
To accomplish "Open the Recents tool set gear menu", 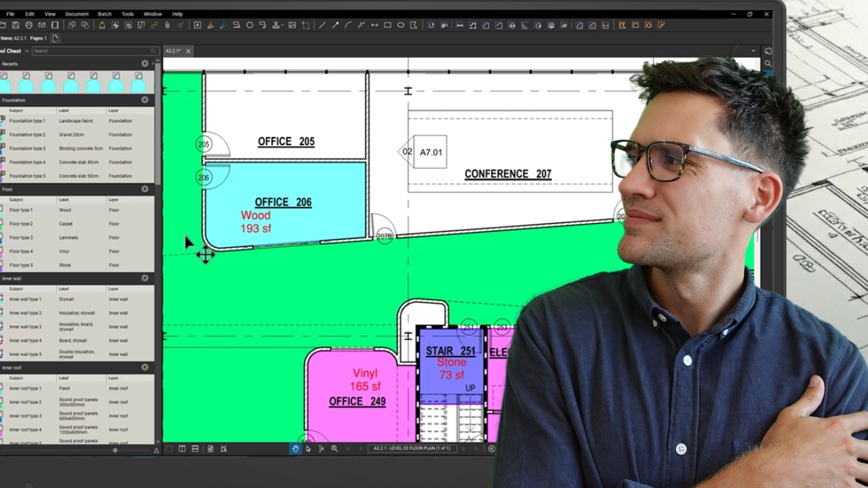I will 144,64.
